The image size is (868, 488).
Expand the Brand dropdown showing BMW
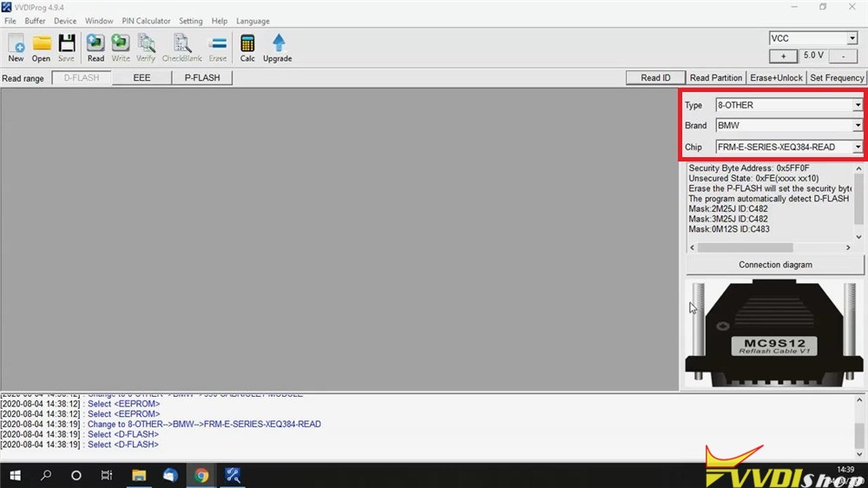tap(857, 125)
